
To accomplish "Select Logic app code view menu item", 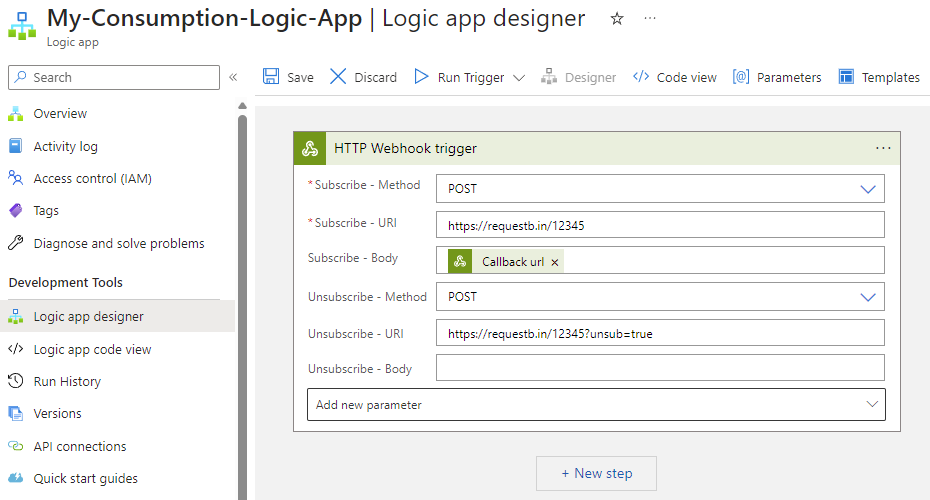I will [x=92, y=349].
